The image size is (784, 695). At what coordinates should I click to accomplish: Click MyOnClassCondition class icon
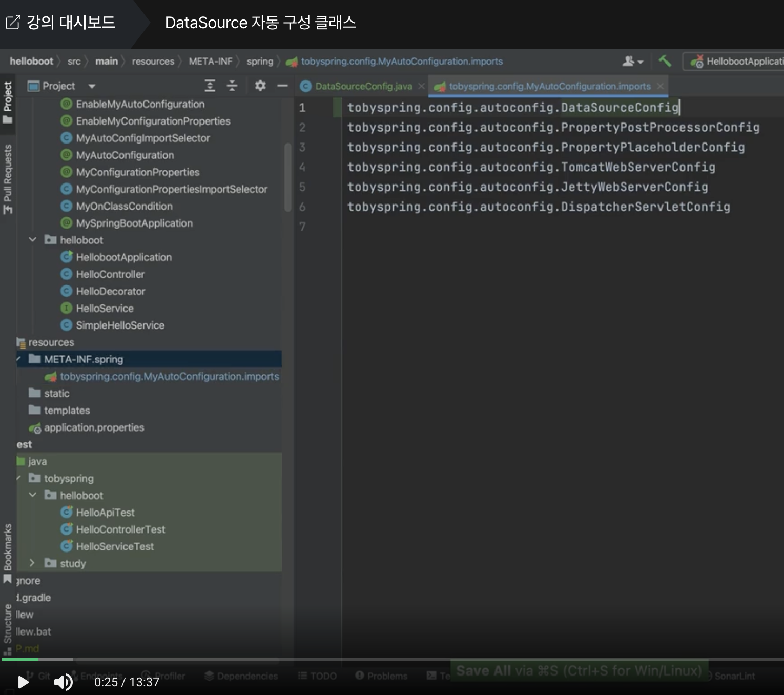point(66,206)
